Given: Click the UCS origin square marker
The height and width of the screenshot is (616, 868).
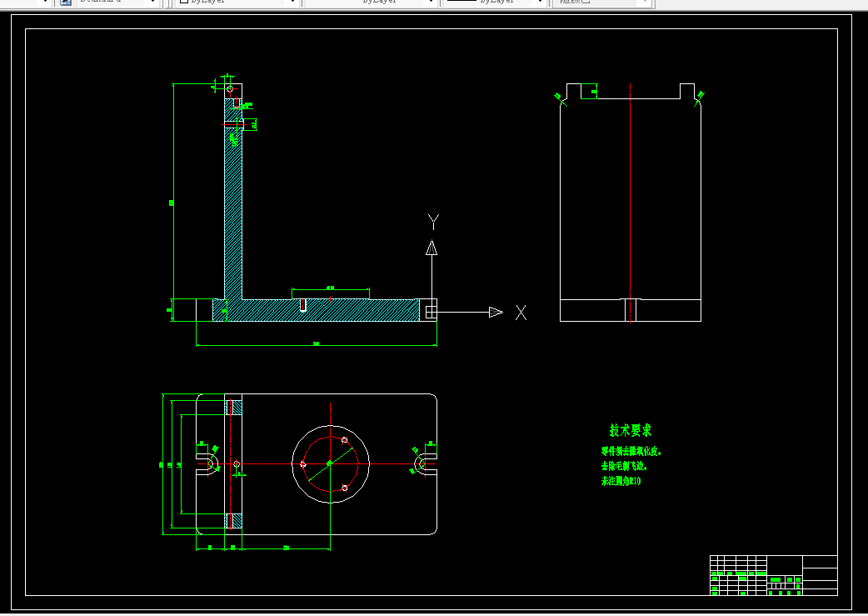Looking at the screenshot, I should [x=432, y=313].
